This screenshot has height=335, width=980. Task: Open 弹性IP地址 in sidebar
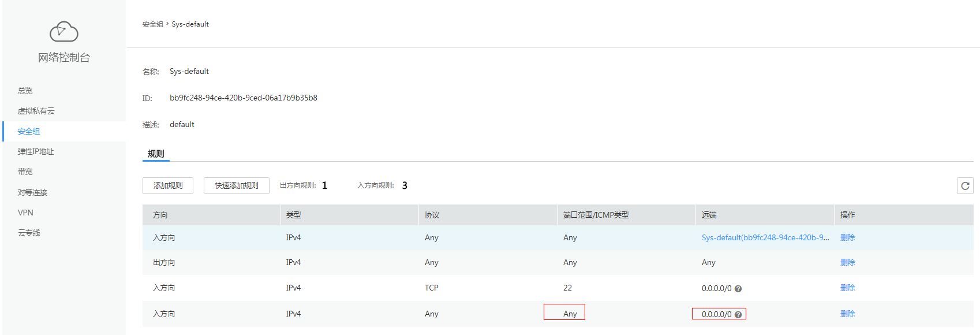[36, 151]
